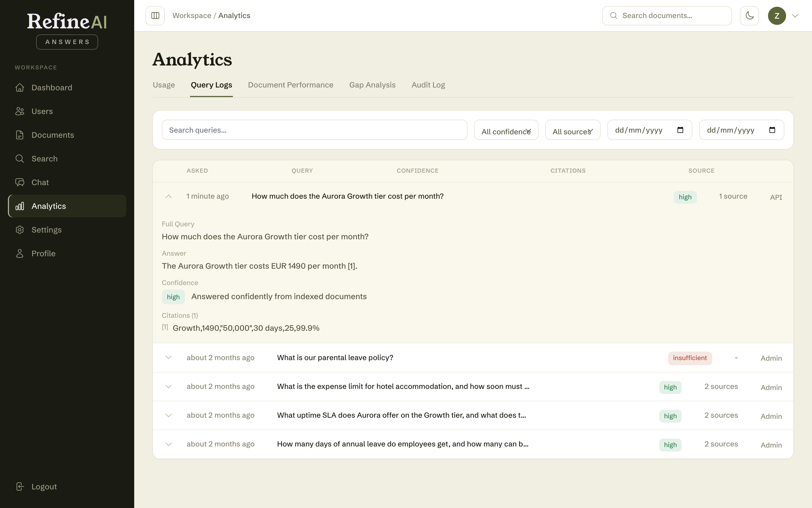Open Dashboard from the sidebar
Viewport: 812px width, 508px height.
67,88
